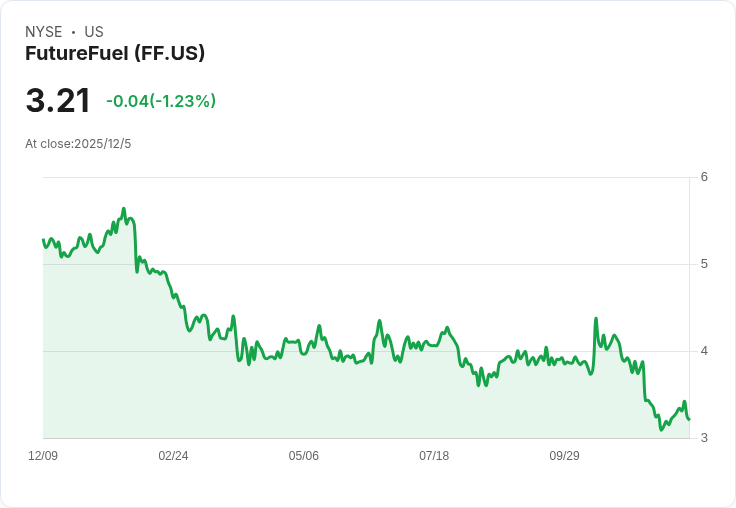Click the highest peak of the price line
The image size is (736, 508).
(124, 209)
